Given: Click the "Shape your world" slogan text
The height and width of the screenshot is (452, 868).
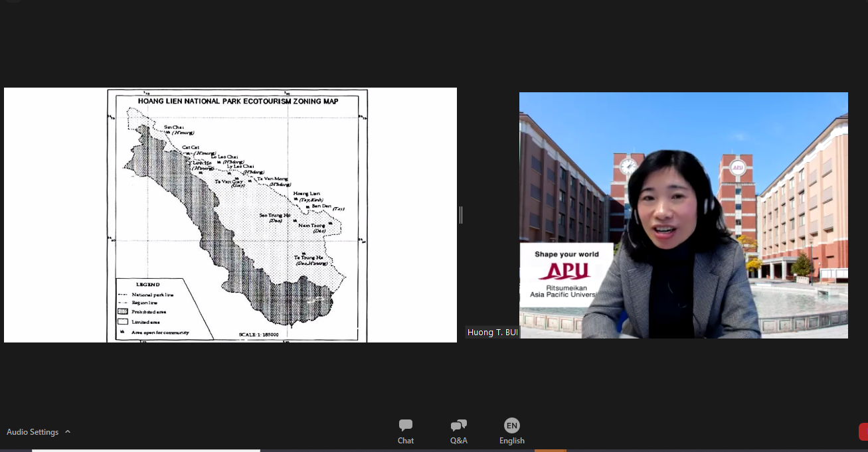Looking at the screenshot, I should click(566, 254).
